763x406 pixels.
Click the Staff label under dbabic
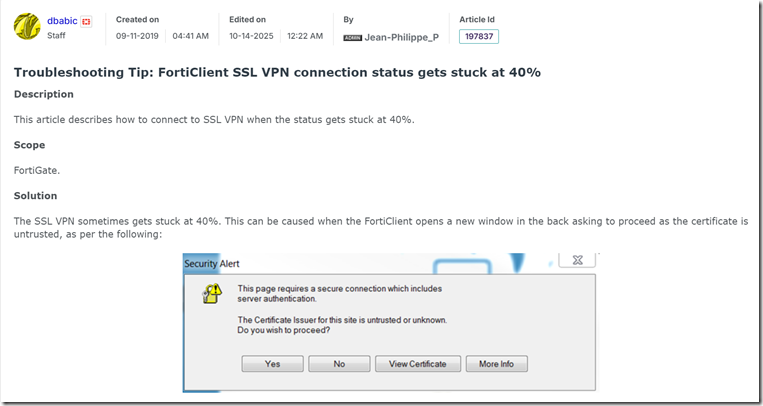pyautogui.click(x=58, y=35)
